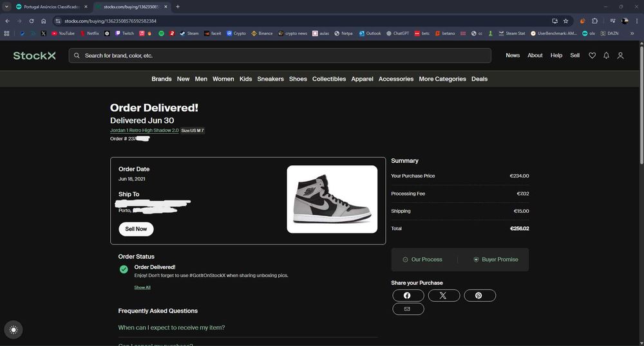Open the apps grid in bookmarks bar
Screen dimensions: 644x346
pyautogui.click(x=6, y=33)
